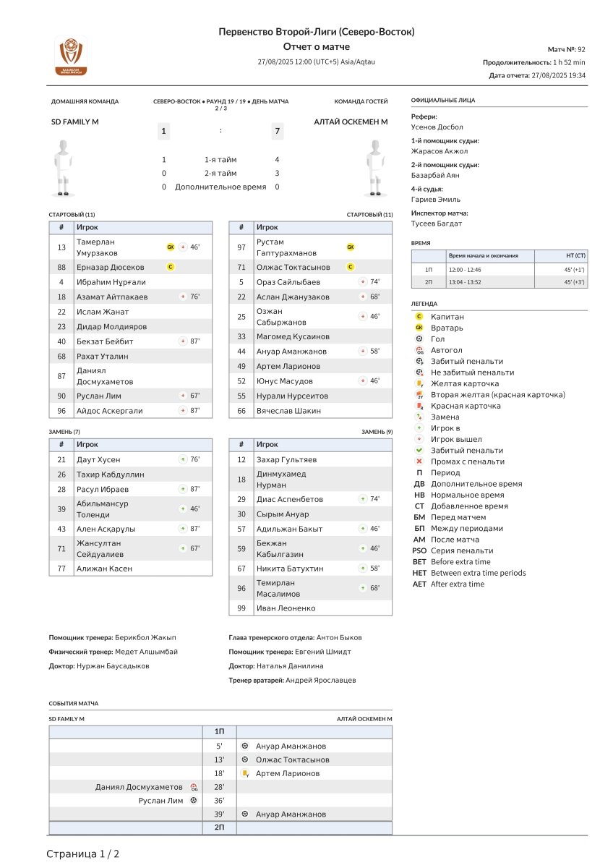Image resolution: width=613 pixels, height=868 pixels.
Task: Select referee name Усенов Досбол
Action: point(438,127)
